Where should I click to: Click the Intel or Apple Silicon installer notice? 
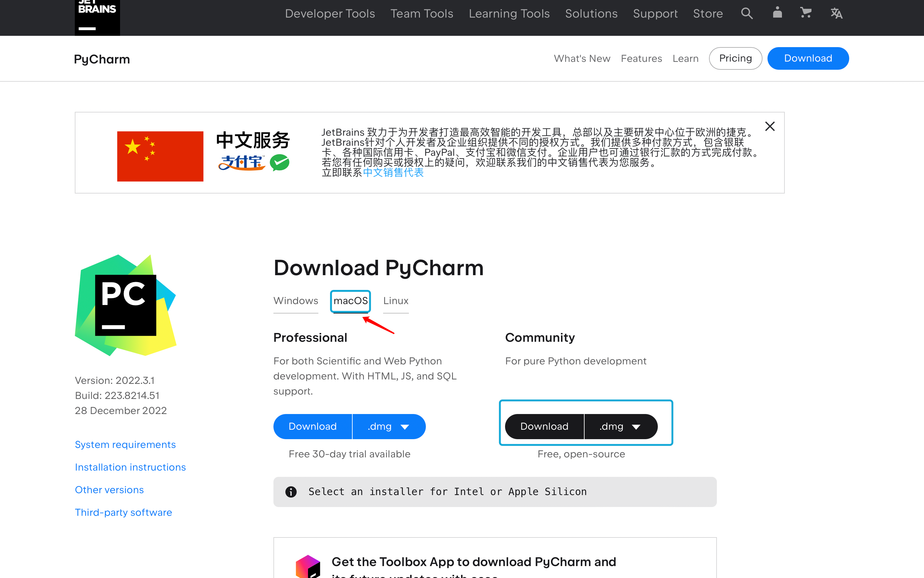click(495, 492)
